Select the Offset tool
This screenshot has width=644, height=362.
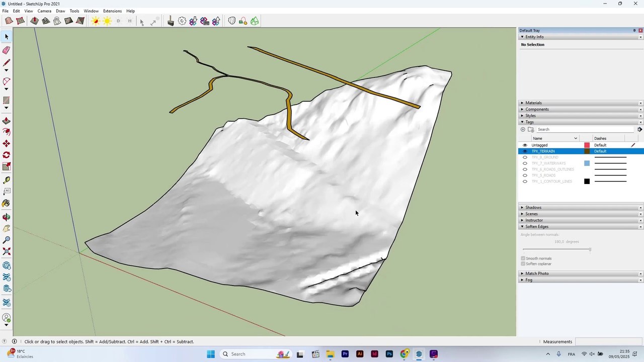pos(7,132)
